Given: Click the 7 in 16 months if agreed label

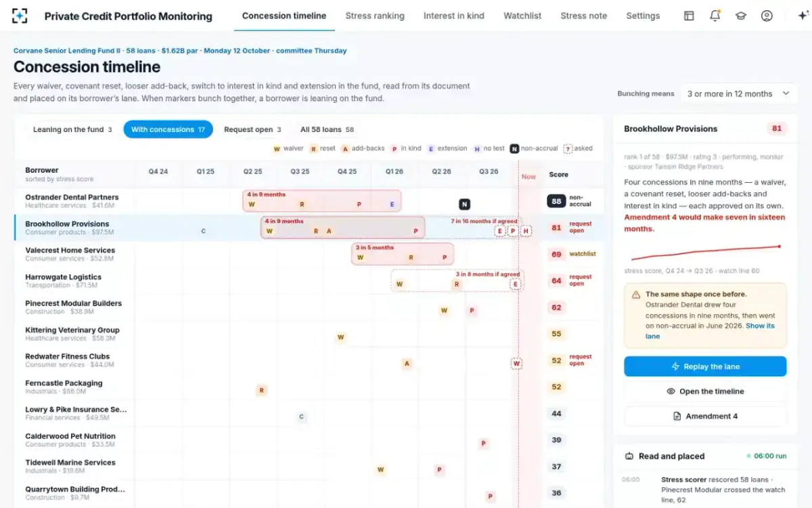Looking at the screenshot, I should pyautogui.click(x=484, y=221).
